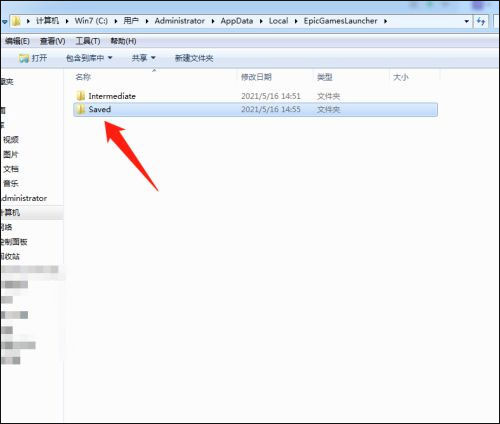Select 网络 in navigation pane
Screen dimensions: 500x424
coord(6,227)
